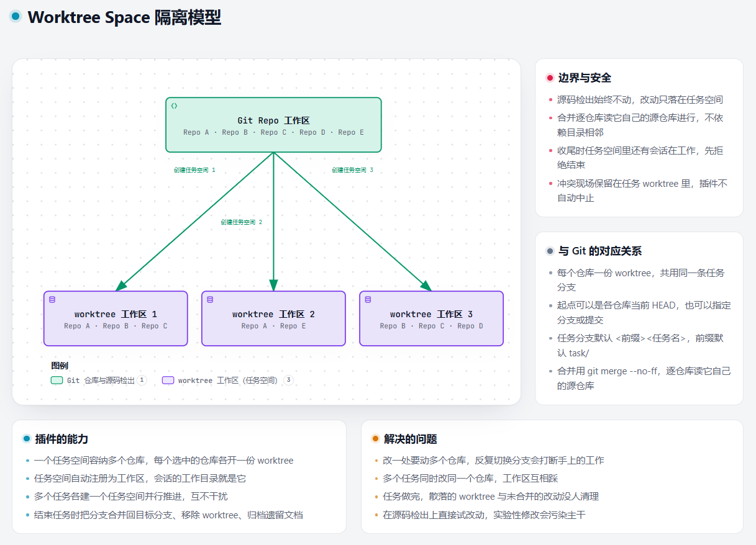Click the page title Worktree Space 隔离模型
The width and height of the screenshot is (756, 545).
tap(124, 17)
